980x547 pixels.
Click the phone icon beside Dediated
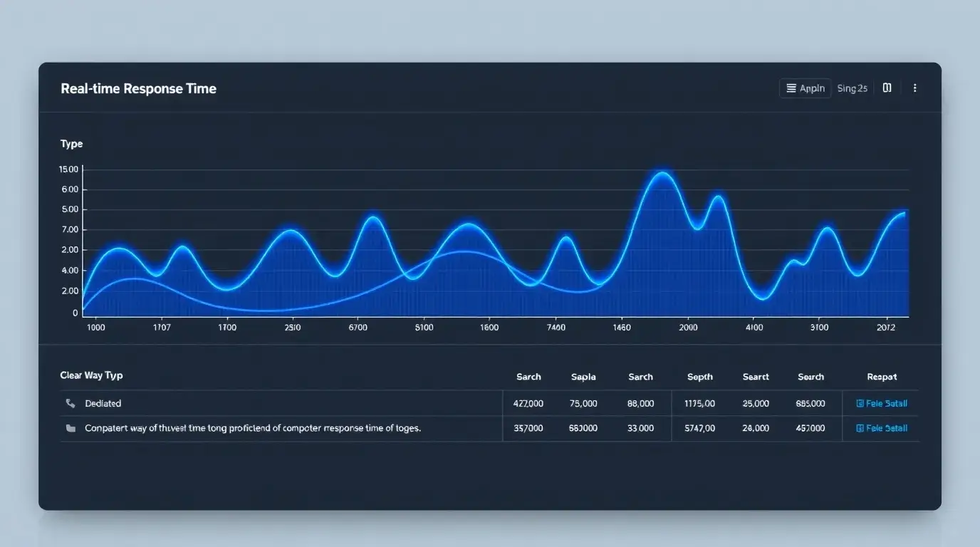coord(71,403)
